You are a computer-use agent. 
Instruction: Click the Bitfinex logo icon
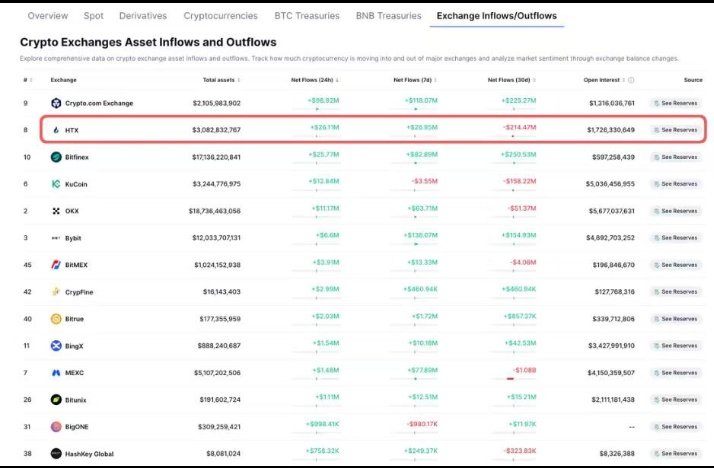click(x=56, y=157)
